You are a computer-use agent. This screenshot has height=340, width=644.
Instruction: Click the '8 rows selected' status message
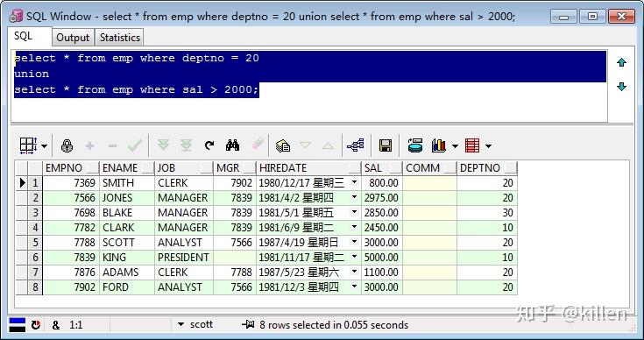tap(334, 325)
